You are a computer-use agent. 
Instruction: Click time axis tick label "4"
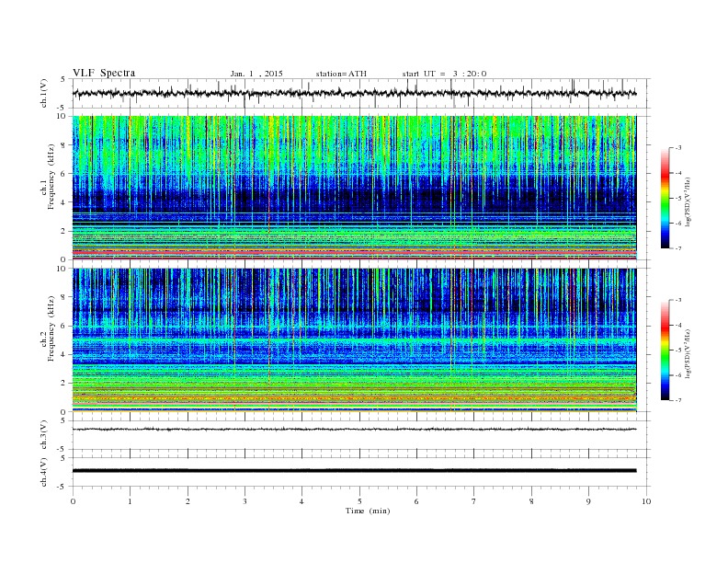click(301, 501)
